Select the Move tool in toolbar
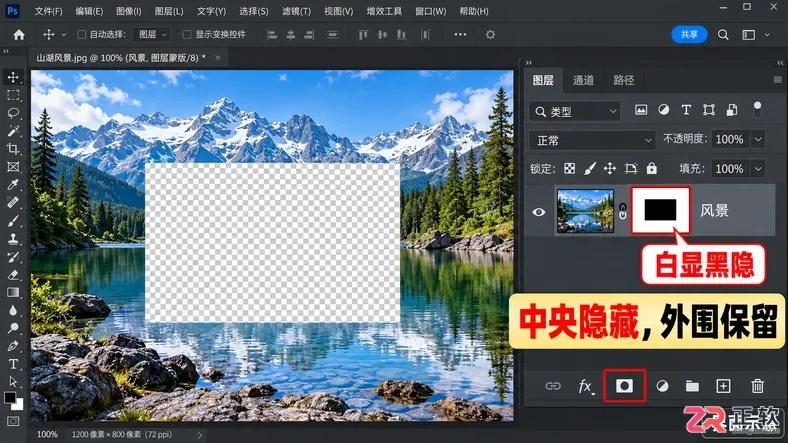 coord(13,77)
